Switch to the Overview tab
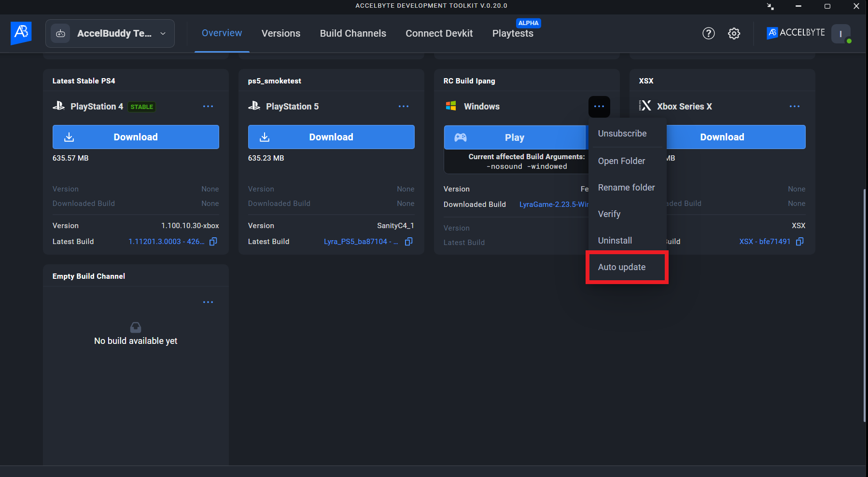Viewport: 868px width, 477px height. pos(222,33)
